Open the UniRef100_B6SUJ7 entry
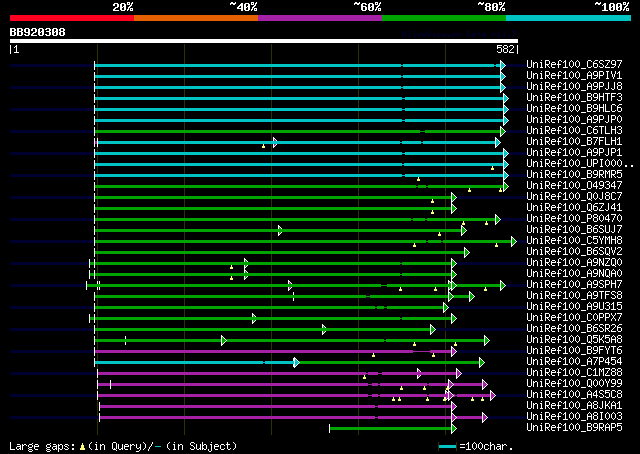 pos(574,229)
